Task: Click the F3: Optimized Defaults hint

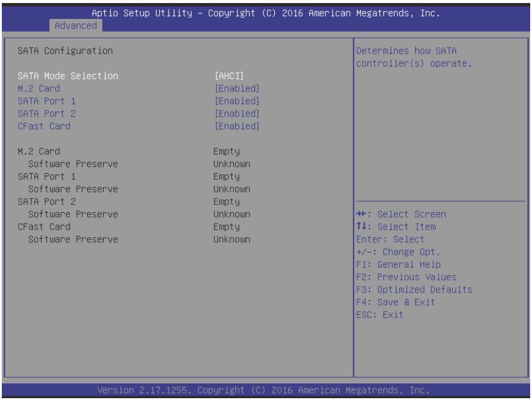Action: (414, 289)
